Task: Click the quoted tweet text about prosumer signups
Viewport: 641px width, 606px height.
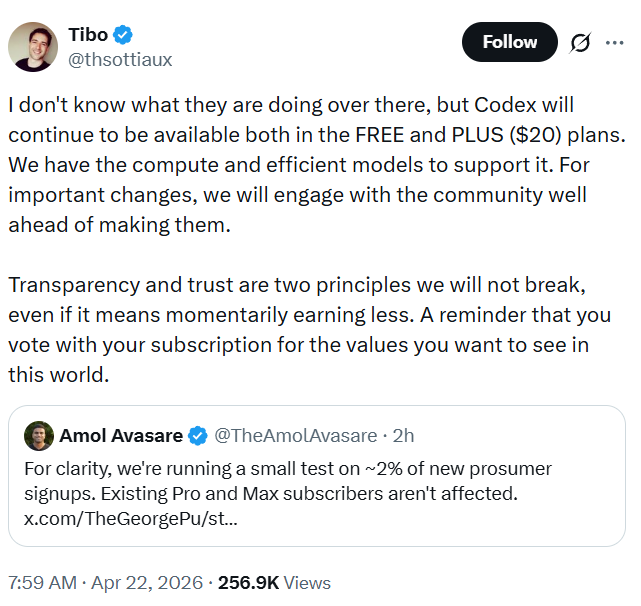Action: click(x=288, y=481)
